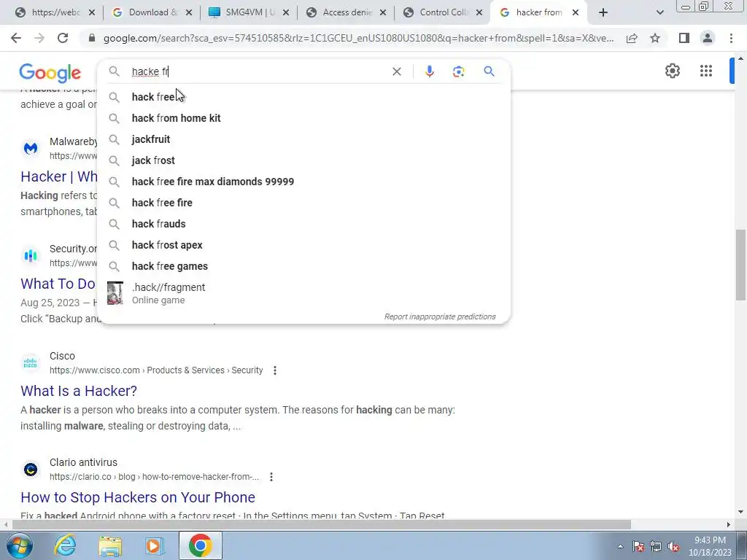This screenshot has height=560, width=747.
Task: Bookmark this page with the star
Action: (x=655, y=38)
